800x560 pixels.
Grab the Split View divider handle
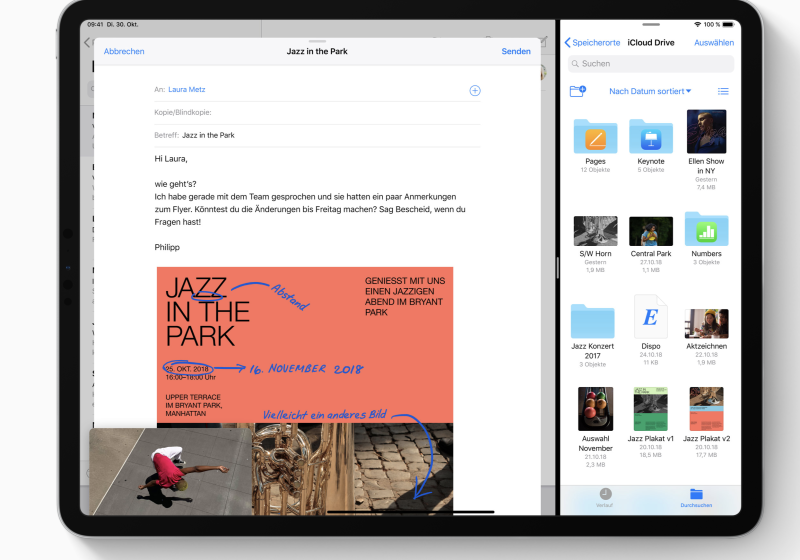[557, 268]
